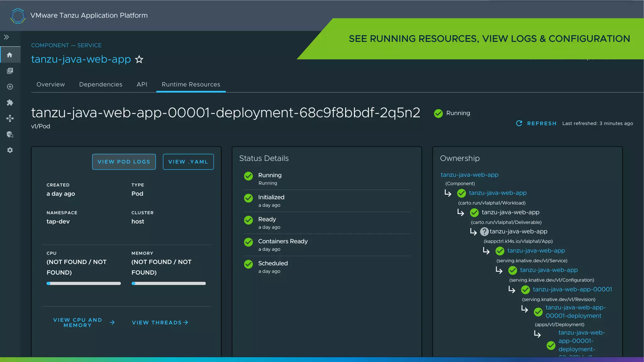The image size is (644, 362).
Task: Click the tap-dev namespace value
Action: coord(58,222)
